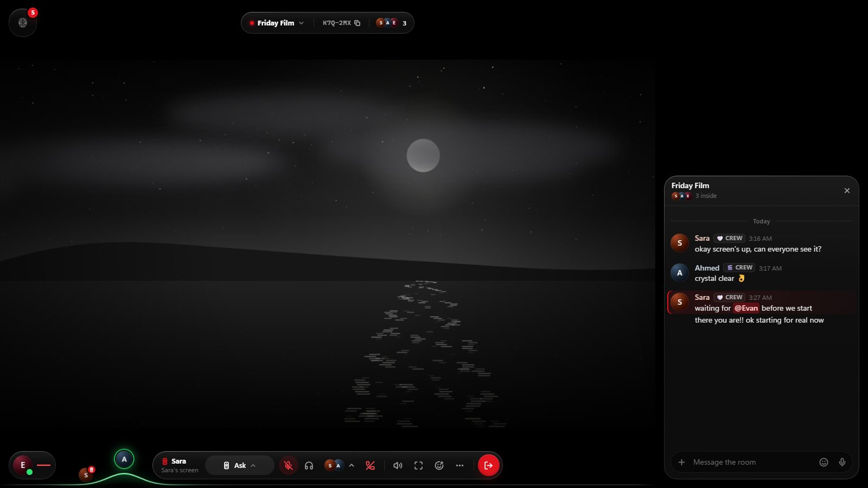Click the "crystal clear" message text

714,279
